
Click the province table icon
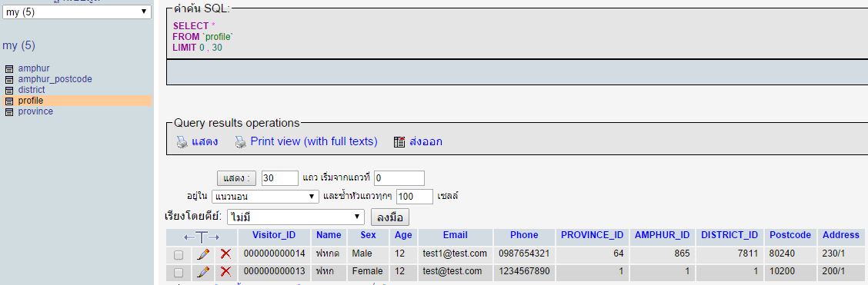[9, 111]
